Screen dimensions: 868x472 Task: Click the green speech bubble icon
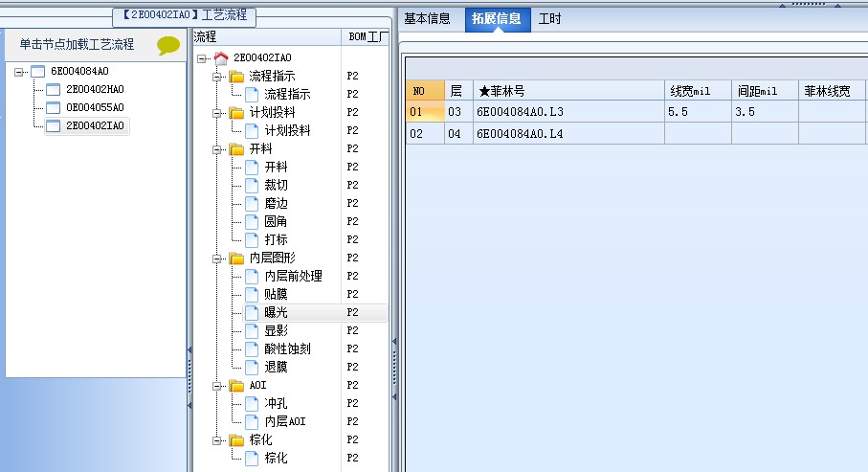click(x=168, y=45)
